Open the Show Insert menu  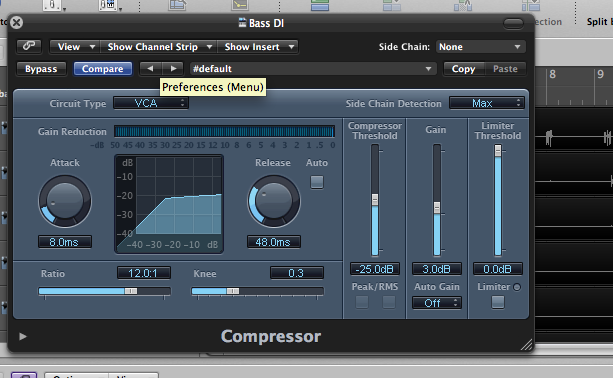(x=258, y=47)
